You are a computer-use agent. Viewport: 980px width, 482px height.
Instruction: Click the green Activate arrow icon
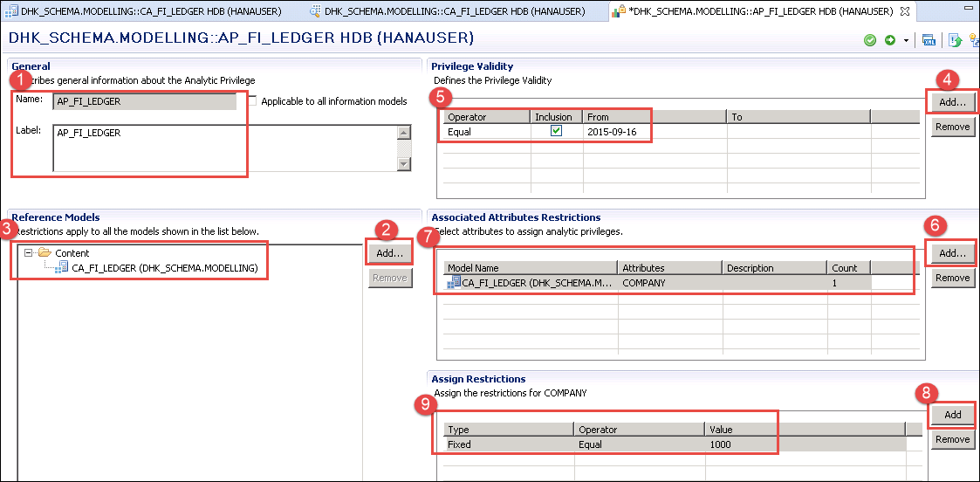(x=890, y=40)
